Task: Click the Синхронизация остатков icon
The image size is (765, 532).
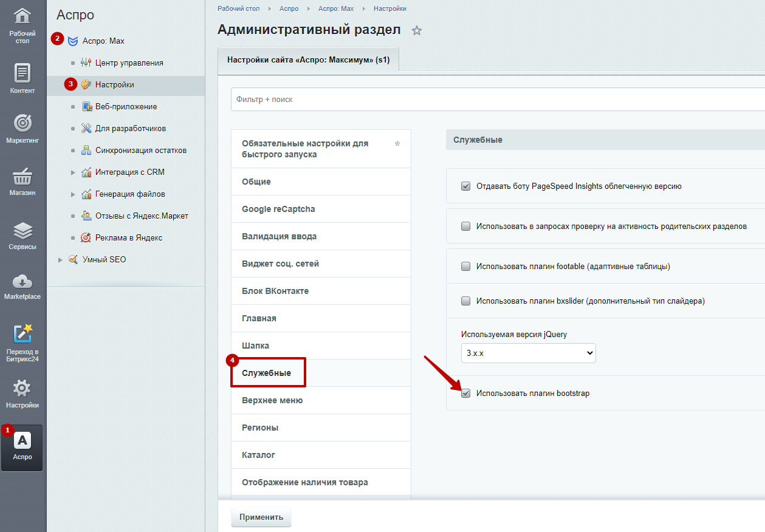Action: point(86,151)
